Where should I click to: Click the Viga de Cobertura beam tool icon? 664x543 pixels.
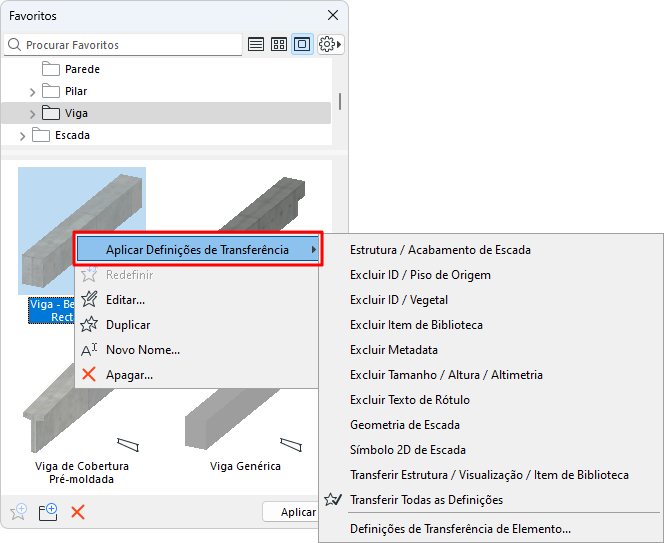[128, 445]
